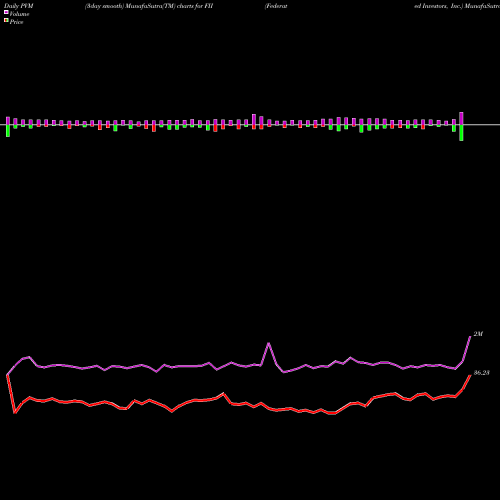The image size is (500, 500).
Task: Click the 36.23 price line end label
Action: pos(481,373)
